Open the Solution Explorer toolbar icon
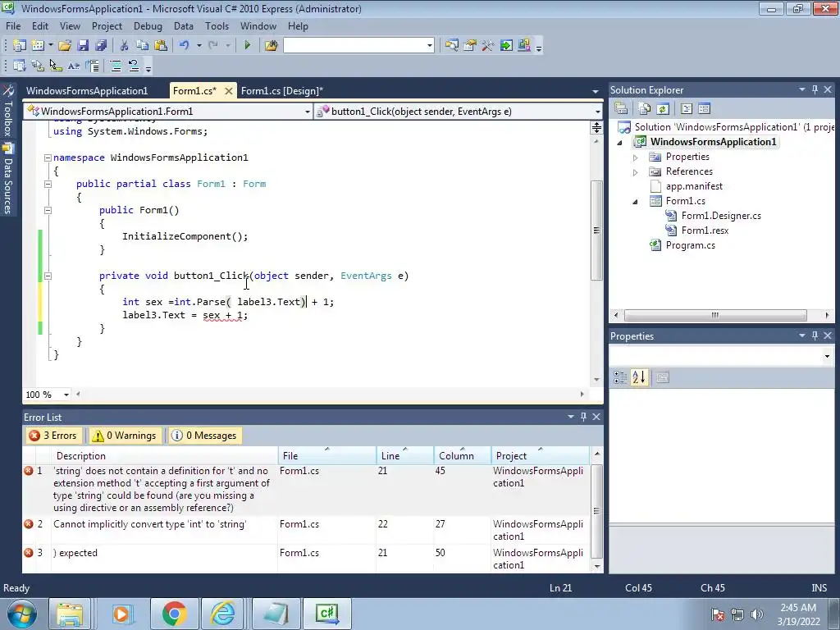 (452, 46)
